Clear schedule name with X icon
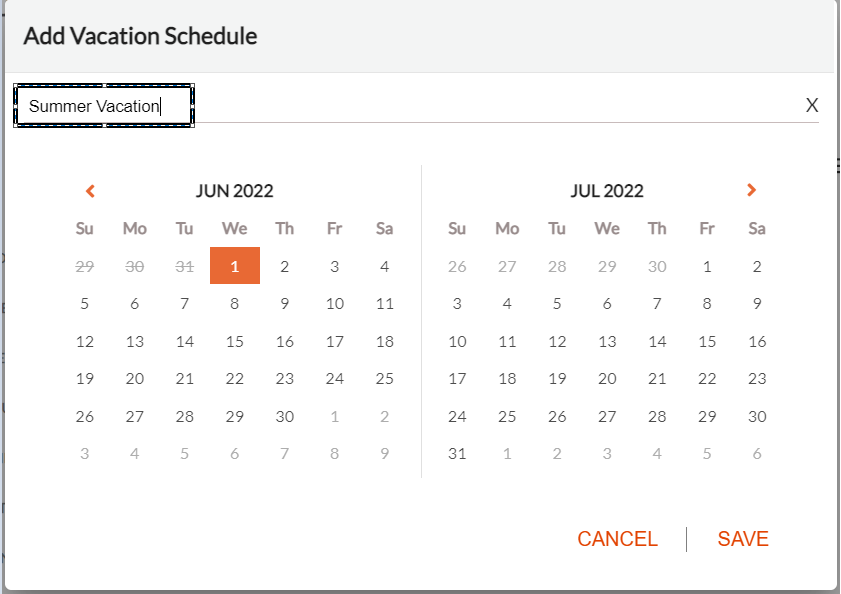 tap(812, 105)
